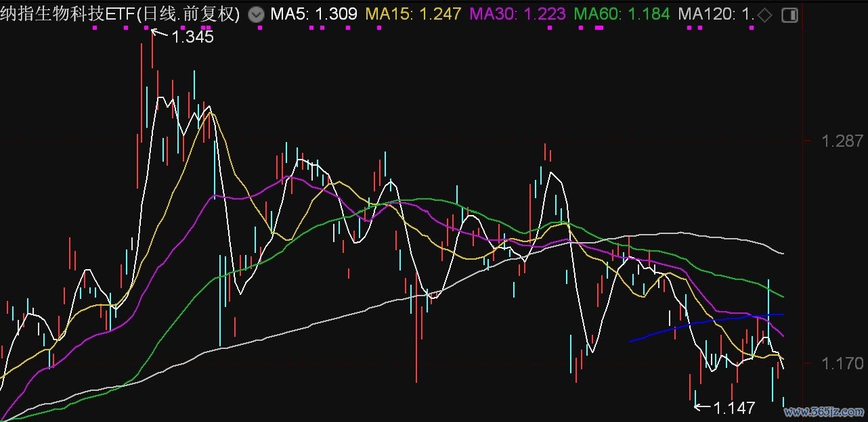Click the 1.170 price axis label
The width and height of the screenshot is (868, 422).
coord(842,364)
